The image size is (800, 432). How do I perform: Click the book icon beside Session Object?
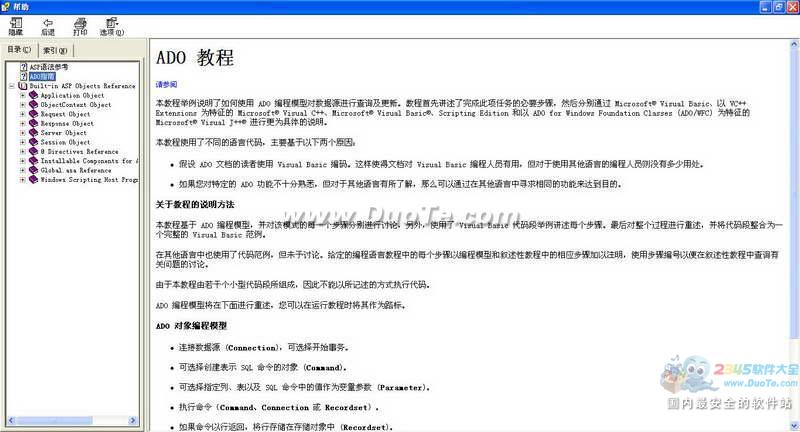pos(33,142)
